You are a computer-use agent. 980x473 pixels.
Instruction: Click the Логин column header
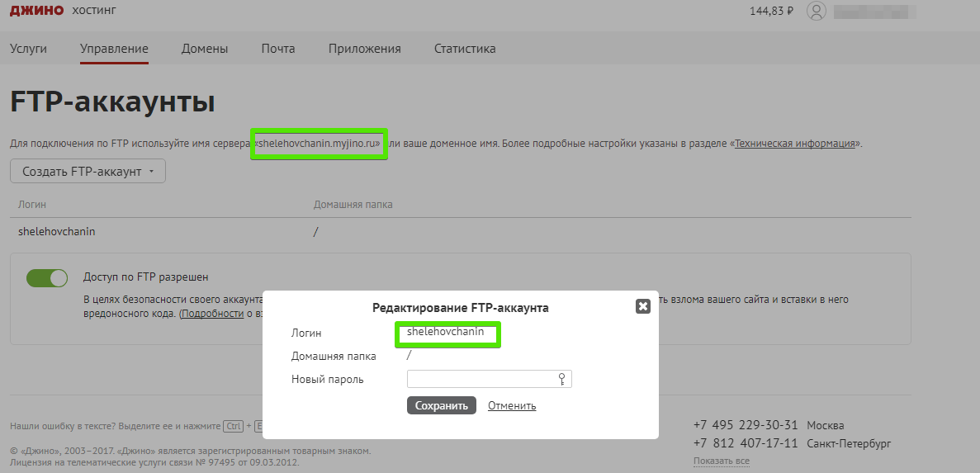pos(32,205)
